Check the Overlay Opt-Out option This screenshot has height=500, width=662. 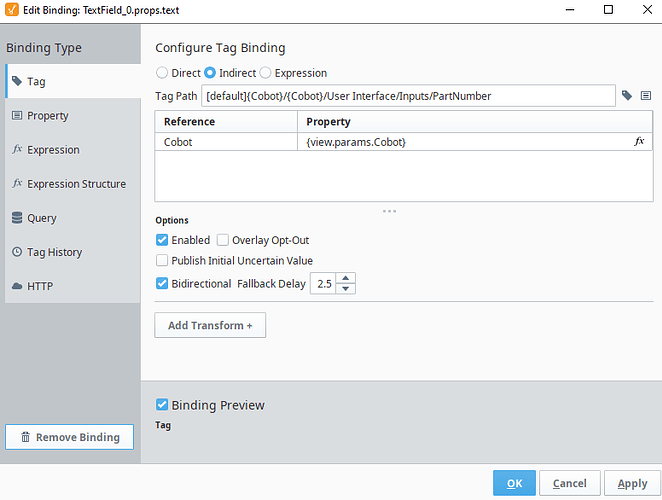(x=223, y=240)
